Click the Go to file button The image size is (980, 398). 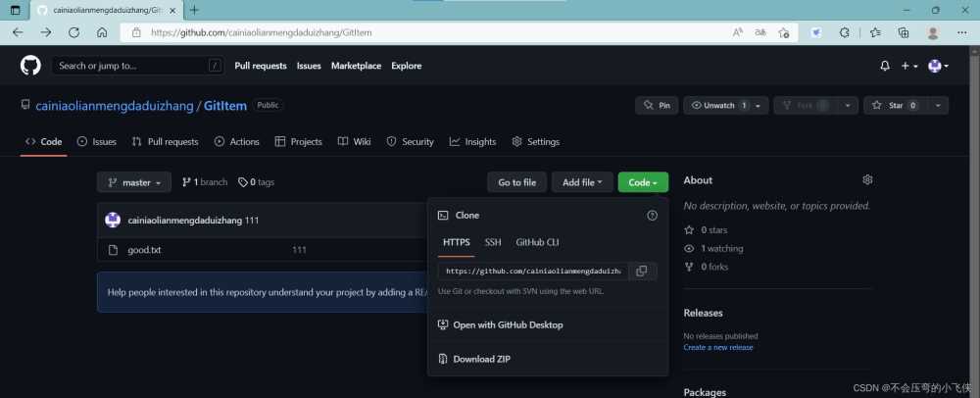coord(516,182)
